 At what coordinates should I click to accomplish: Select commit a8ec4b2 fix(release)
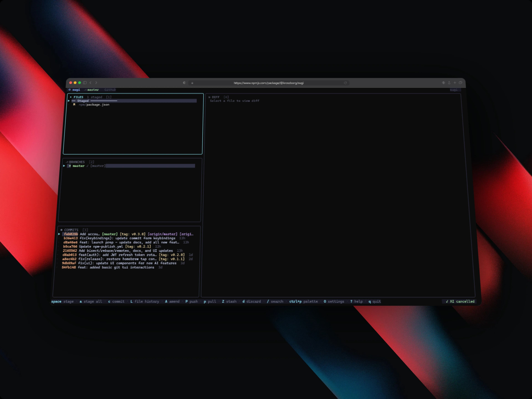coord(127,259)
